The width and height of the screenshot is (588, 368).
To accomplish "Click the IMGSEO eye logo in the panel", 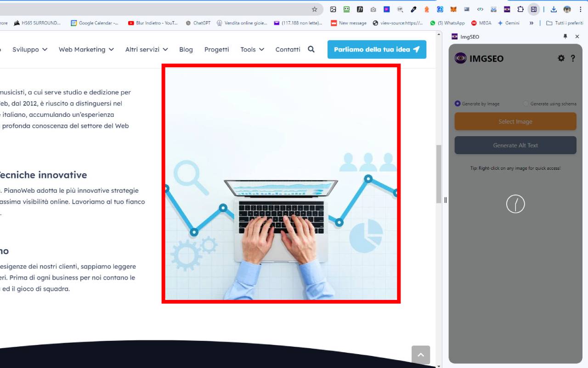I will click(460, 58).
